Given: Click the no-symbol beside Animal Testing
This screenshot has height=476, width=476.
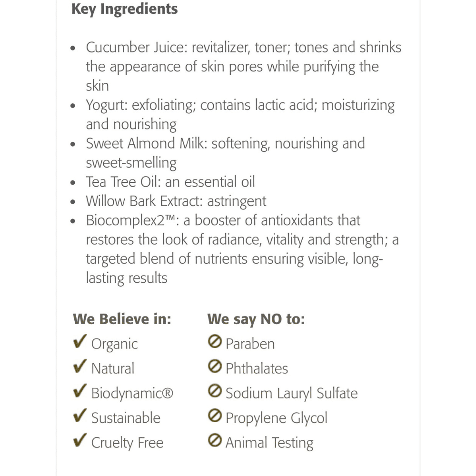Looking at the screenshot, I should tap(215, 441).
